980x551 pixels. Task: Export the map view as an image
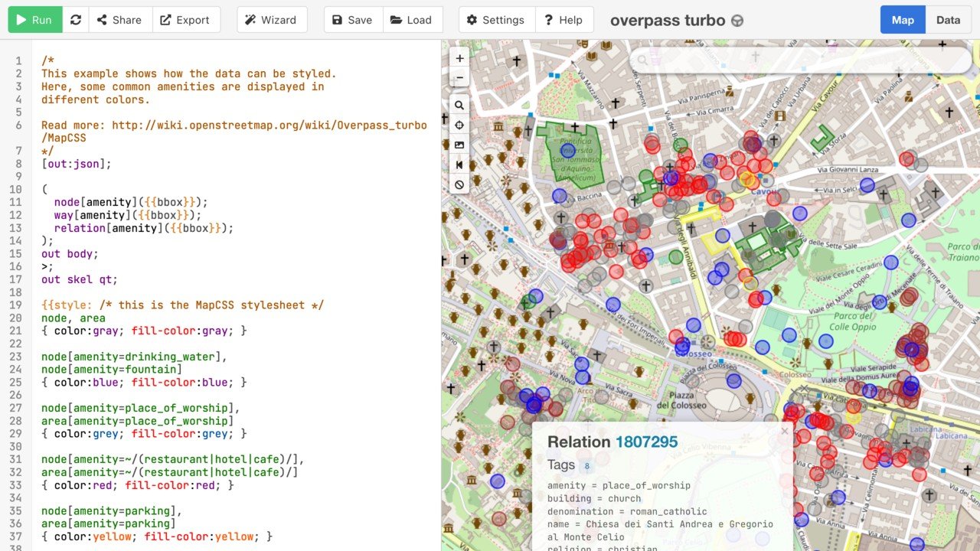pos(459,145)
